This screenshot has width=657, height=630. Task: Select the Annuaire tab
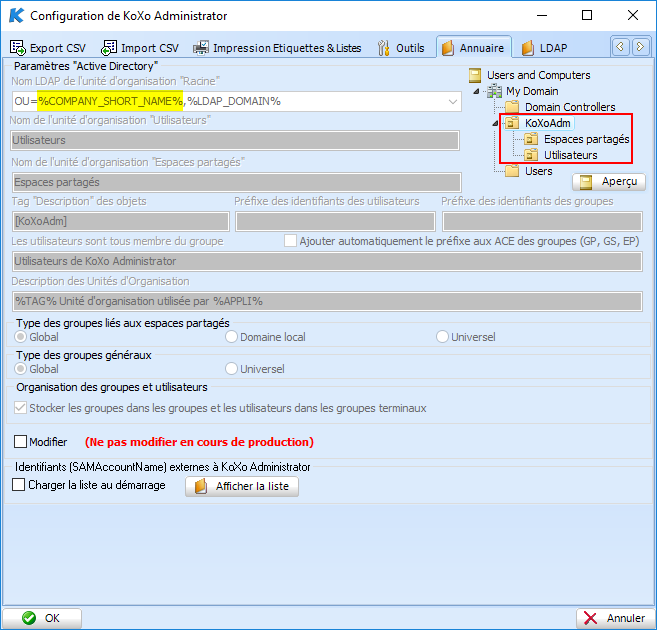(x=473, y=48)
